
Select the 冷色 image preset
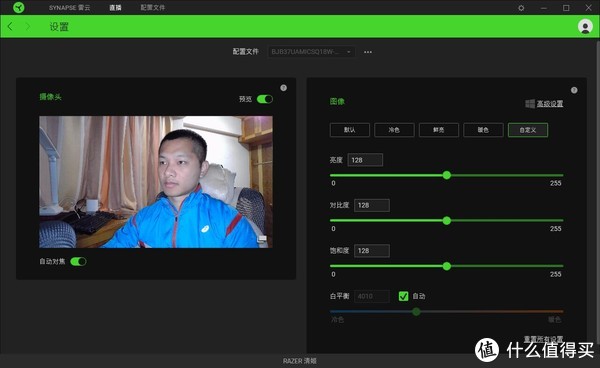[394, 130]
